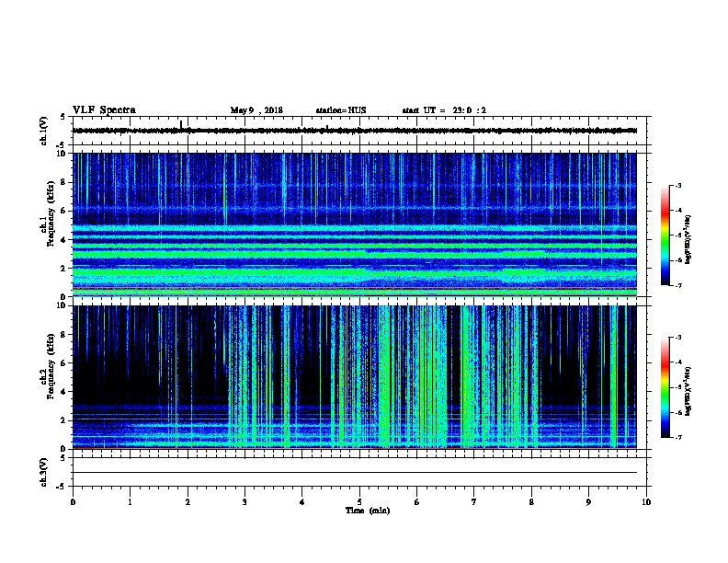The width and height of the screenshot is (728, 563).
Task: Click the "ch.1(V)" waveform axis label
Action: tap(43, 131)
